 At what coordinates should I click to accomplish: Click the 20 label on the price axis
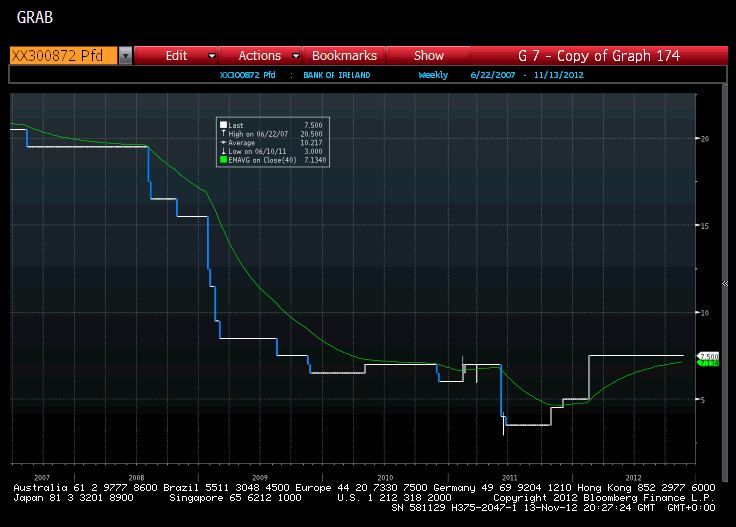[705, 139]
